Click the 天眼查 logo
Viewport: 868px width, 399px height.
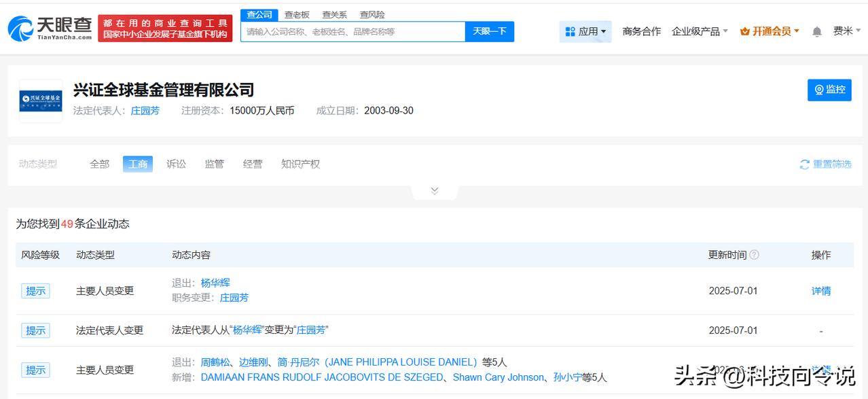50,29
